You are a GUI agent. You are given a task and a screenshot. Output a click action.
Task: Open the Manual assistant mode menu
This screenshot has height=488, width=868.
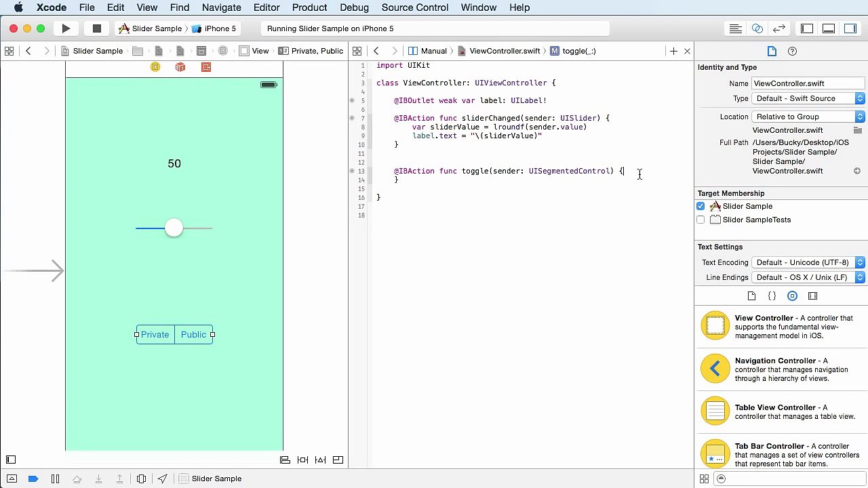[428, 51]
